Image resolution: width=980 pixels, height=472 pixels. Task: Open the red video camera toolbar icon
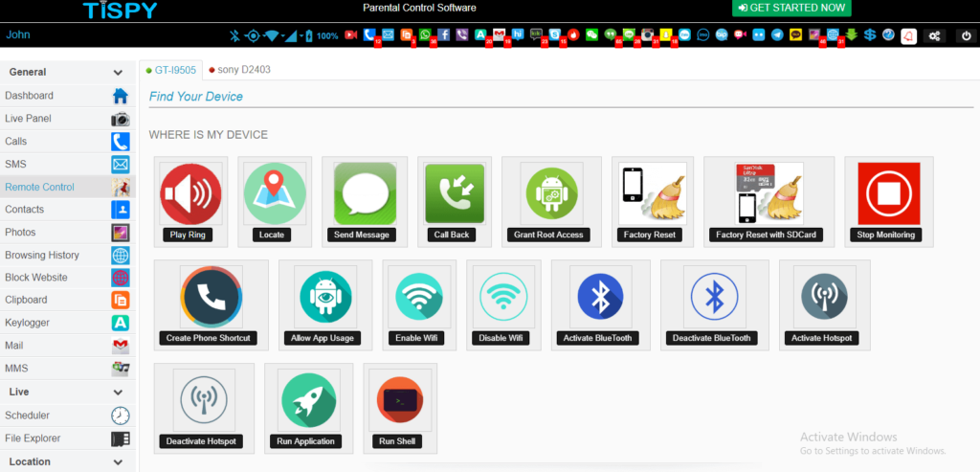click(x=351, y=35)
